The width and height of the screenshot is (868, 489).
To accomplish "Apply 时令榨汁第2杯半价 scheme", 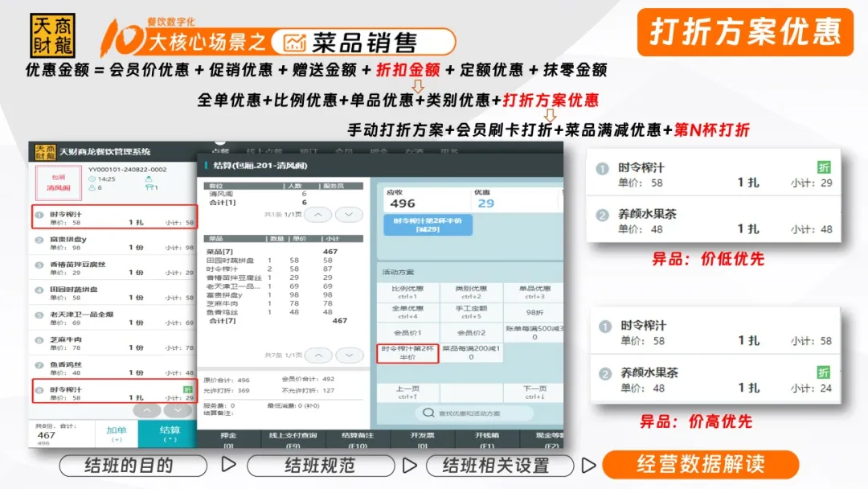I will coord(407,353).
